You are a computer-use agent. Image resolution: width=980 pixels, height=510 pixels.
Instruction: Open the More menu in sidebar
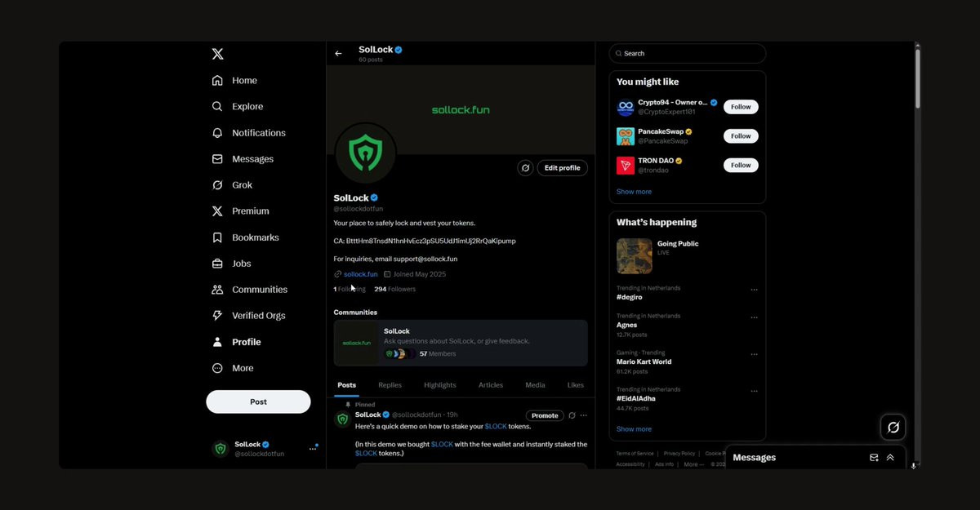click(232, 368)
